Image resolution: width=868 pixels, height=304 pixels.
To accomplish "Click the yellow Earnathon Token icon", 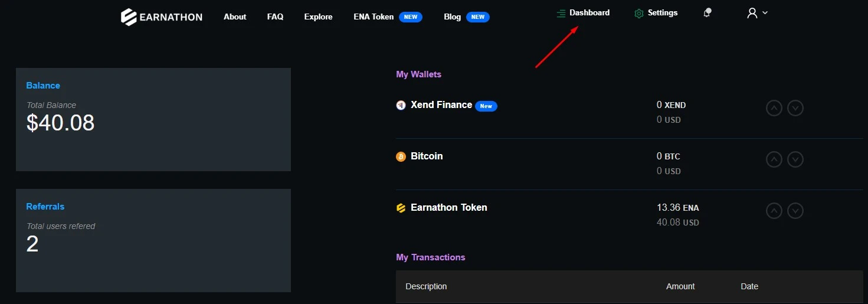I will point(401,208).
